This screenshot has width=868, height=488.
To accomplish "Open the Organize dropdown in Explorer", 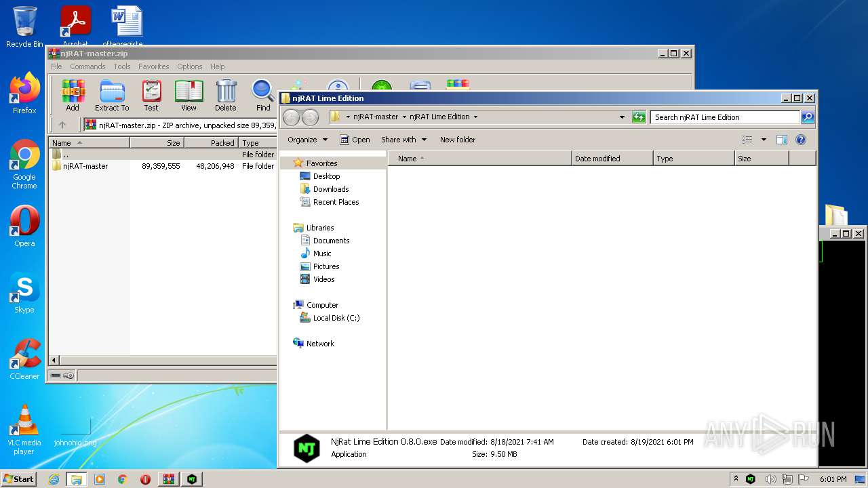I will [x=307, y=140].
